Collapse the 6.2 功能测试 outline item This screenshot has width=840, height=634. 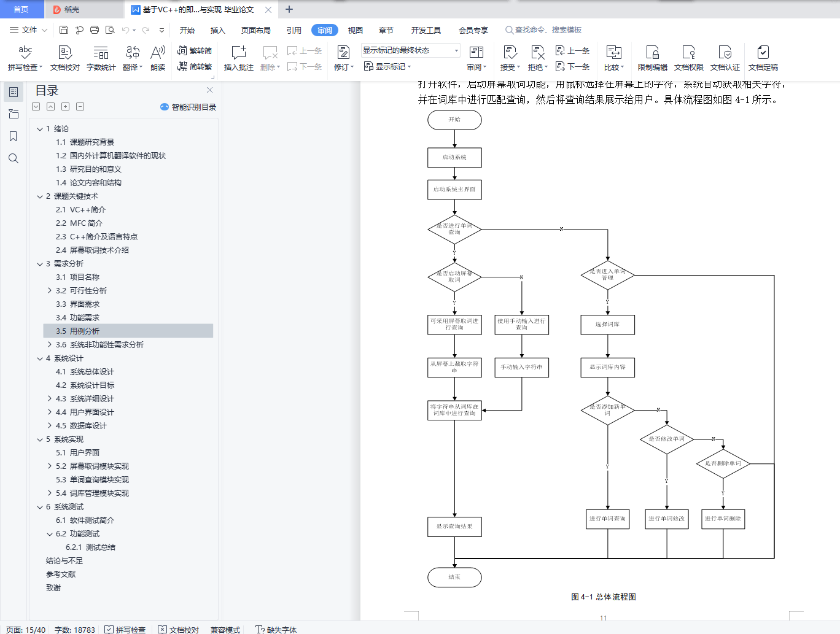pyautogui.click(x=50, y=534)
